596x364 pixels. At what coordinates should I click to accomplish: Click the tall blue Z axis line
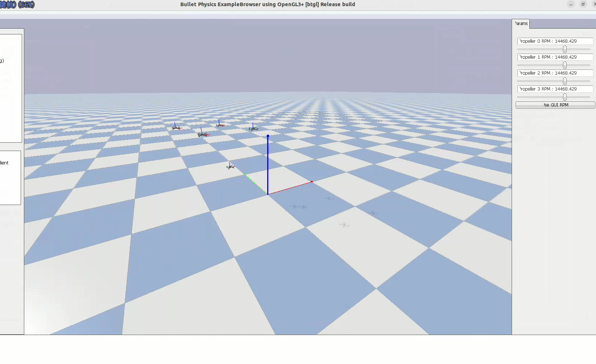click(268, 165)
